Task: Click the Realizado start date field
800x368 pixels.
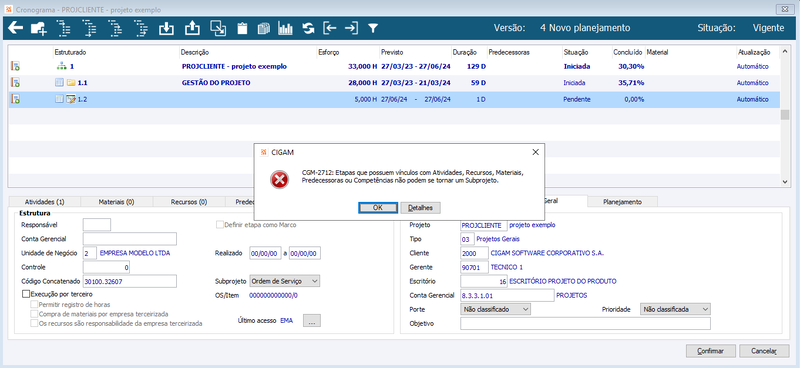Action: [264, 253]
